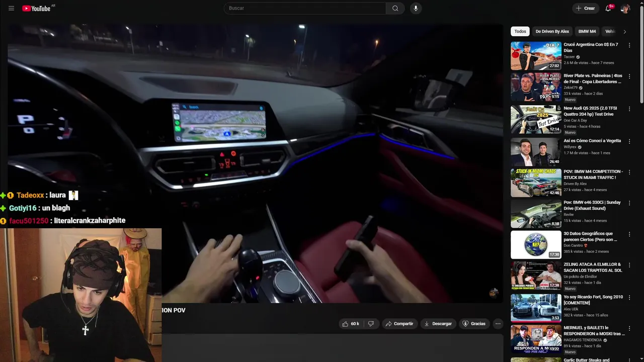Select the De Driven By Alex chip

pyautogui.click(x=552, y=31)
